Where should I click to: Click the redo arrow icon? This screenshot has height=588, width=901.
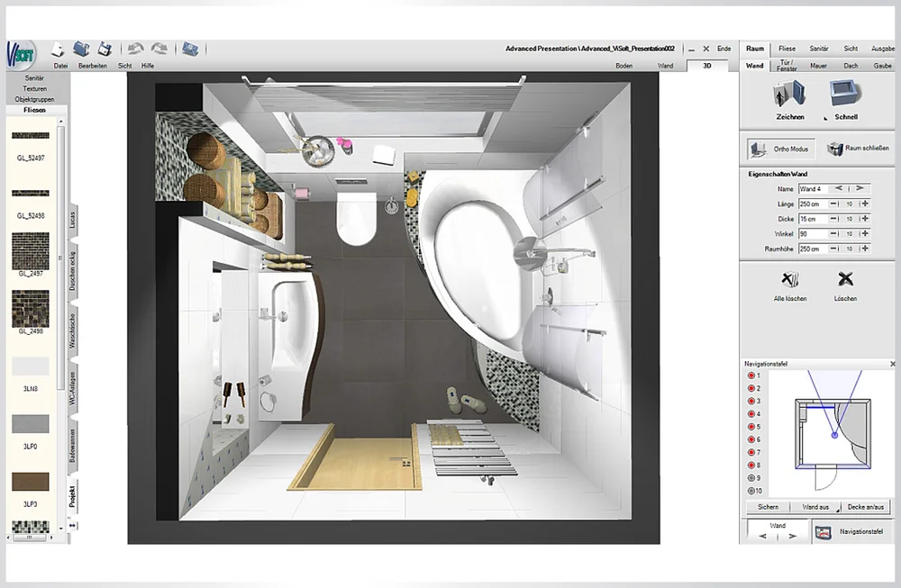(x=159, y=49)
